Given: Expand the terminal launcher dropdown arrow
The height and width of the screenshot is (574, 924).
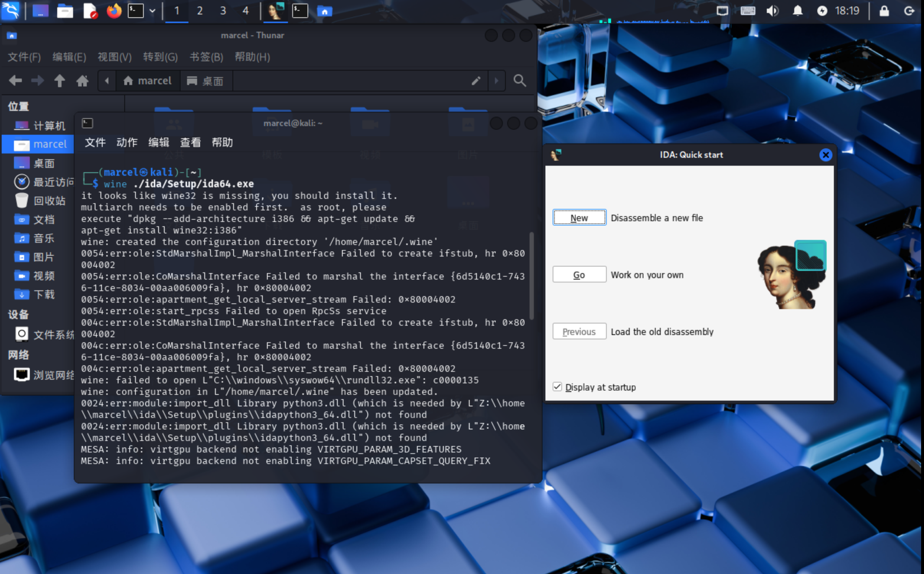Looking at the screenshot, I should [x=152, y=11].
